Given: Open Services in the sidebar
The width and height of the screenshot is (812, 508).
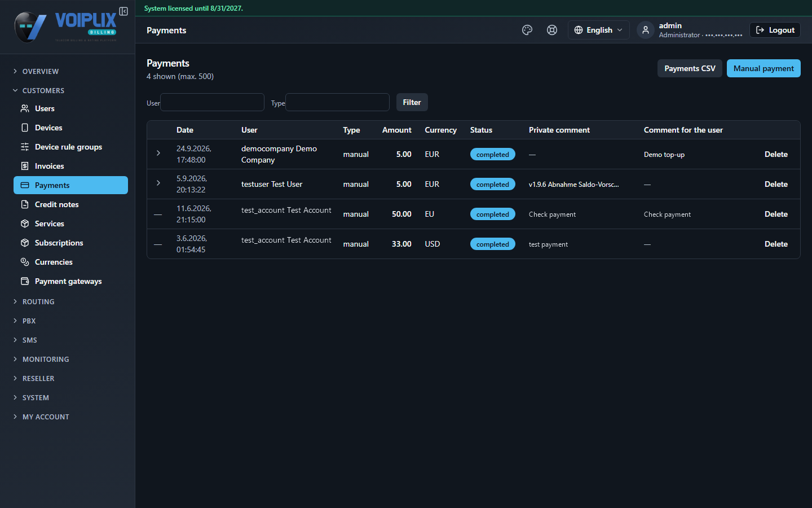Looking at the screenshot, I should pyautogui.click(x=70, y=224).
